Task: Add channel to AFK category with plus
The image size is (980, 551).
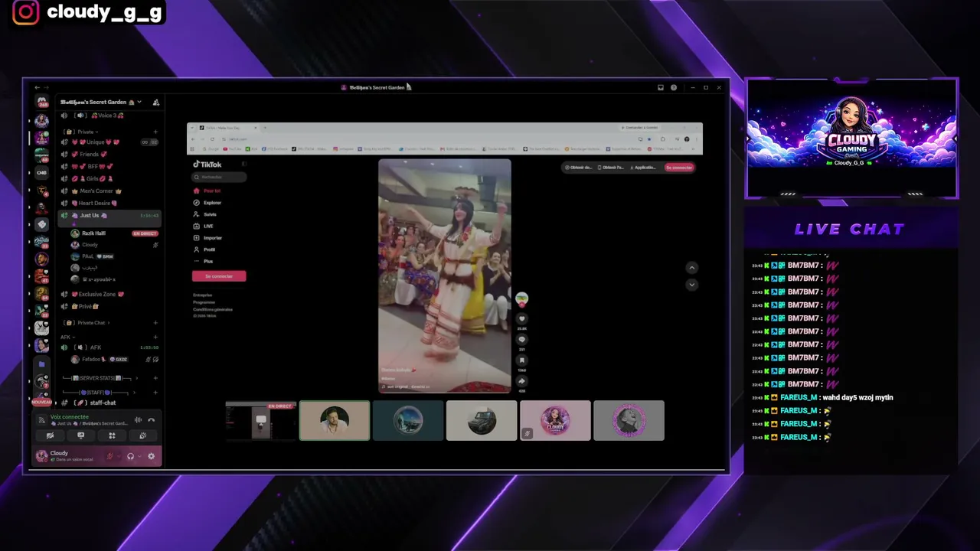Action: (x=155, y=337)
